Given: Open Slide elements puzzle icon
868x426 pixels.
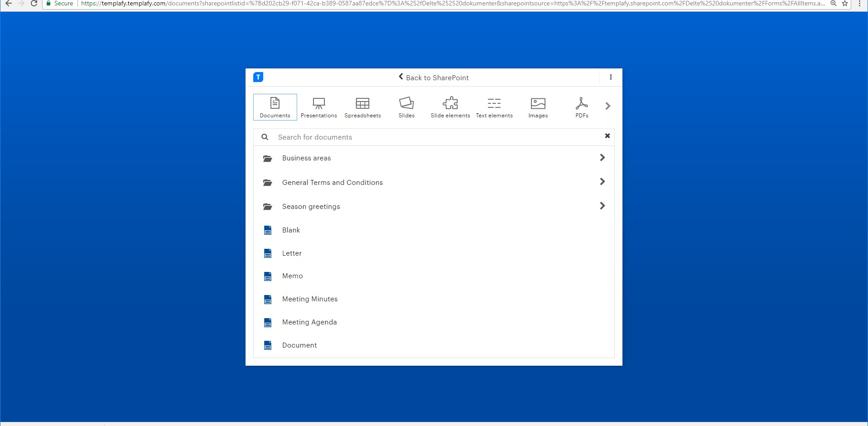Looking at the screenshot, I should click(x=450, y=103).
